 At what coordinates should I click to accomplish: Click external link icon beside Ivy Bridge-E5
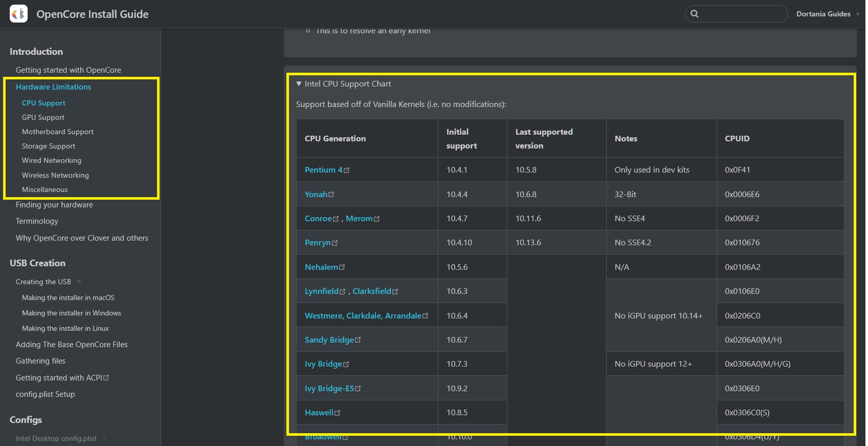pyautogui.click(x=358, y=389)
